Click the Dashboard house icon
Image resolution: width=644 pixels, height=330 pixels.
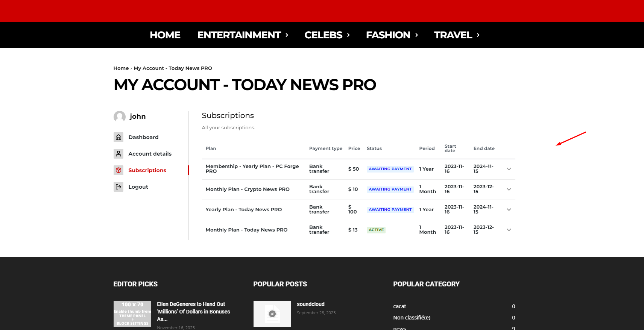tap(118, 137)
